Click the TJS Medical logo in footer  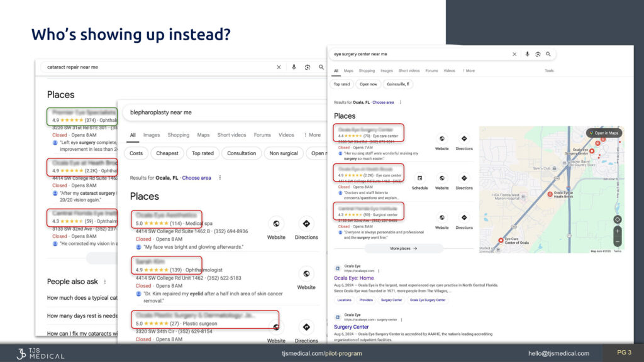[40, 353]
